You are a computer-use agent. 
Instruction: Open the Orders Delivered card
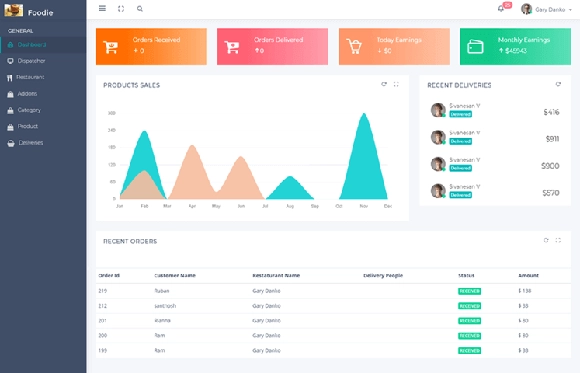pyautogui.click(x=272, y=47)
